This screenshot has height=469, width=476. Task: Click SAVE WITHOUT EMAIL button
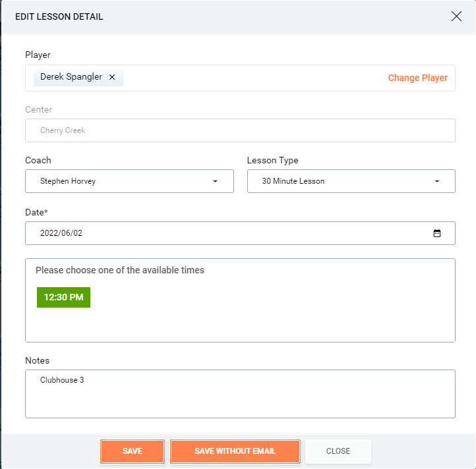[235, 451]
